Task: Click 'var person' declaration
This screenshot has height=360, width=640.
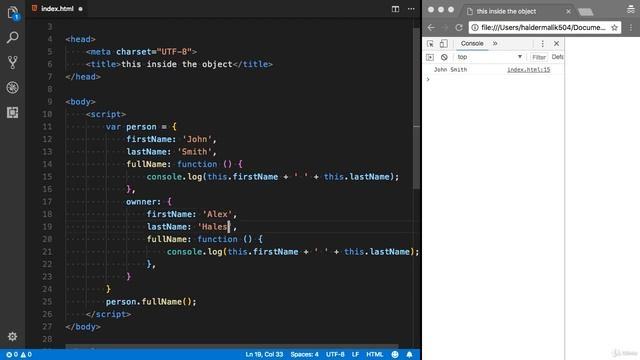Action: pos(131,127)
